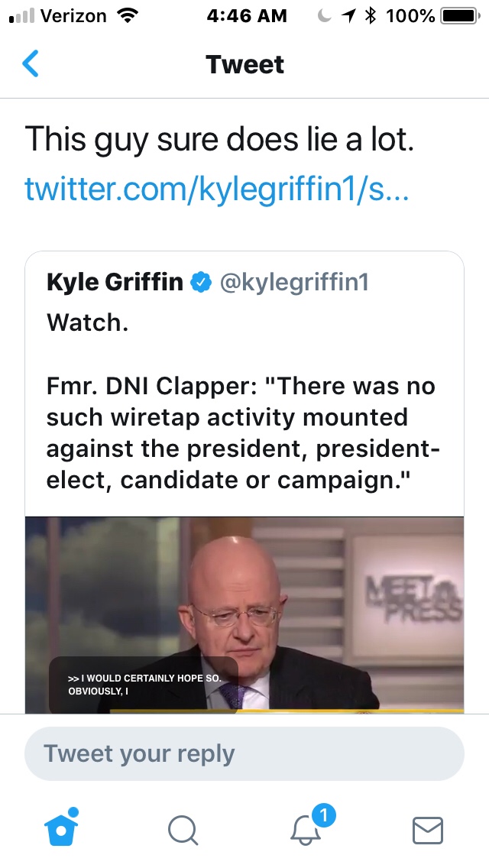Tap the Kyle Griffin display name
Image resolution: width=489 pixels, height=868 pixels.
(115, 283)
